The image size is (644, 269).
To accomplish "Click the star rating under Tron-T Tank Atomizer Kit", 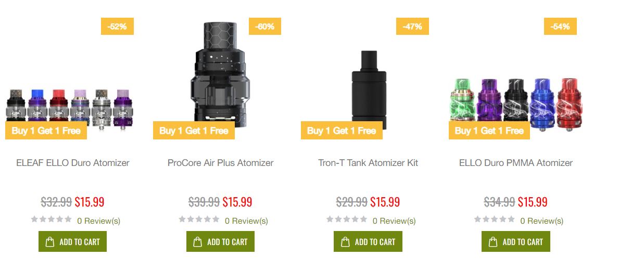I will pos(347,220).
